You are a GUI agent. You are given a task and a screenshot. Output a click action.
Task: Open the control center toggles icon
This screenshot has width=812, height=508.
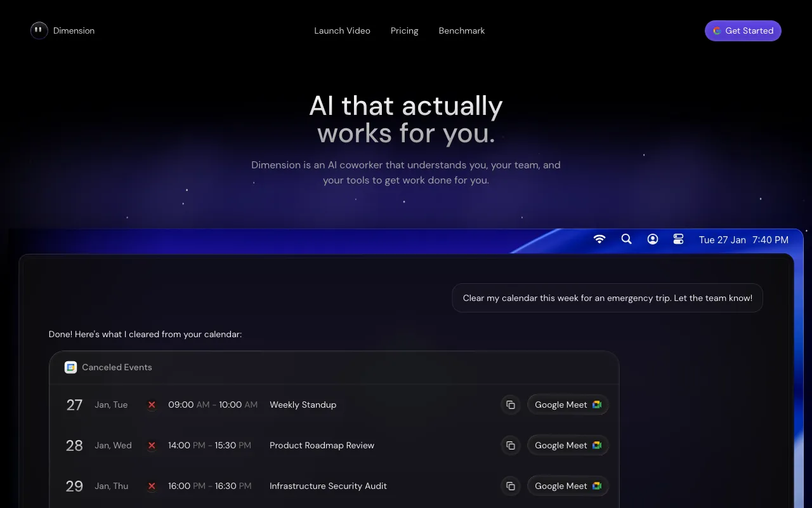click(x=679, y=239)
